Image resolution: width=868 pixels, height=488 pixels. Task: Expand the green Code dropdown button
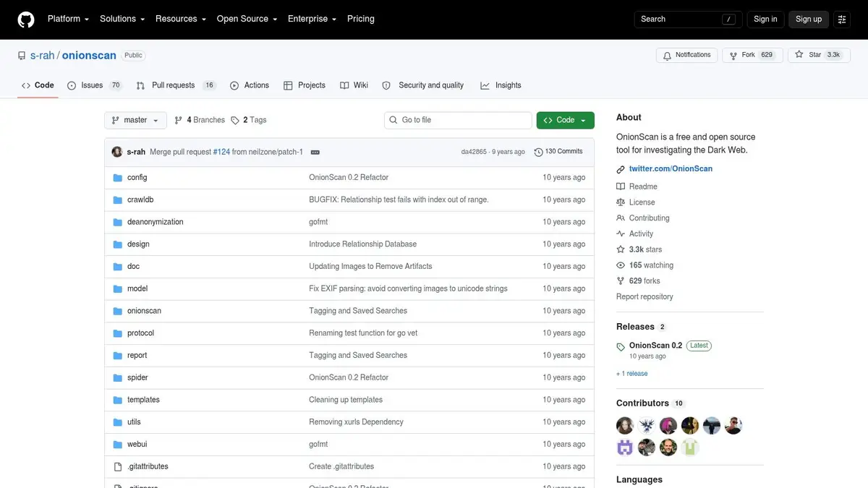pos(566,120)
